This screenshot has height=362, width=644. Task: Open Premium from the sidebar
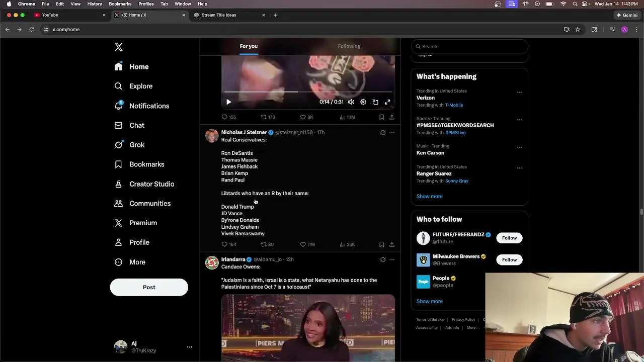point(136,223)
